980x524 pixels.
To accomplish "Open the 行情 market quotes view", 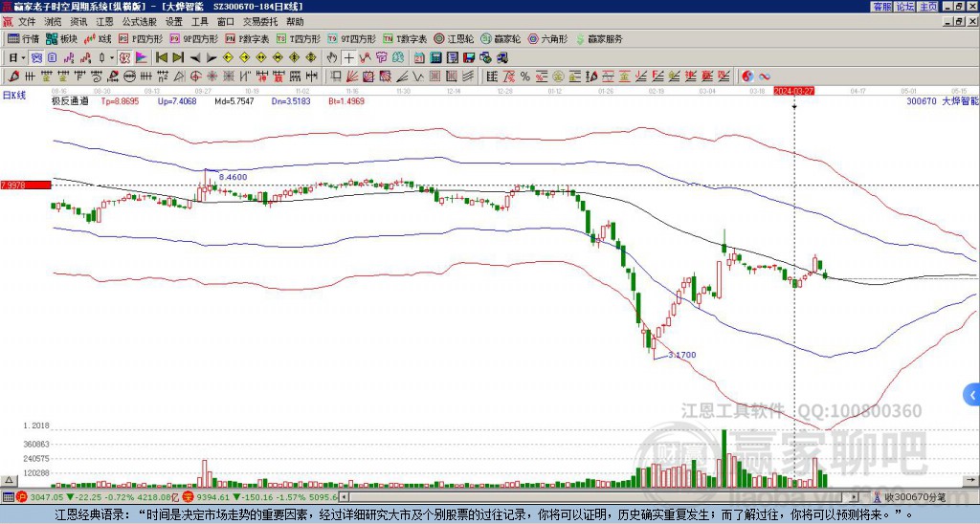I will coord(23,38).
